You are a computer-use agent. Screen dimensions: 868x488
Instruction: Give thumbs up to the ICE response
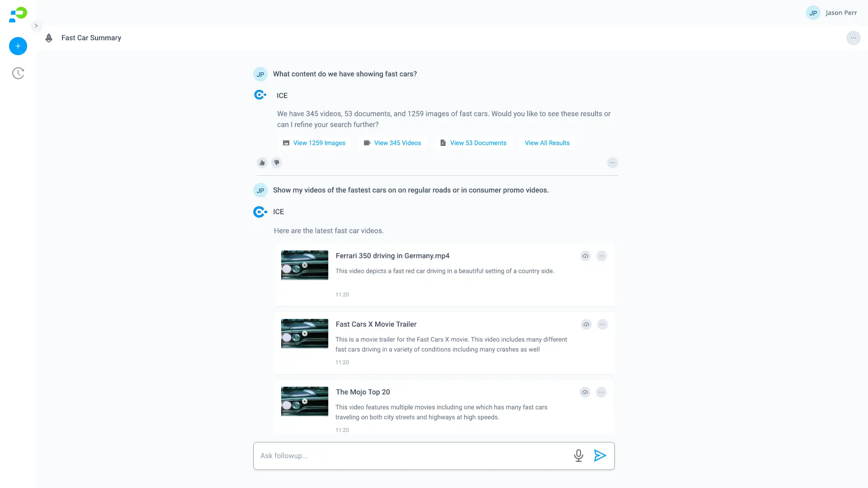tap(262, 163)
